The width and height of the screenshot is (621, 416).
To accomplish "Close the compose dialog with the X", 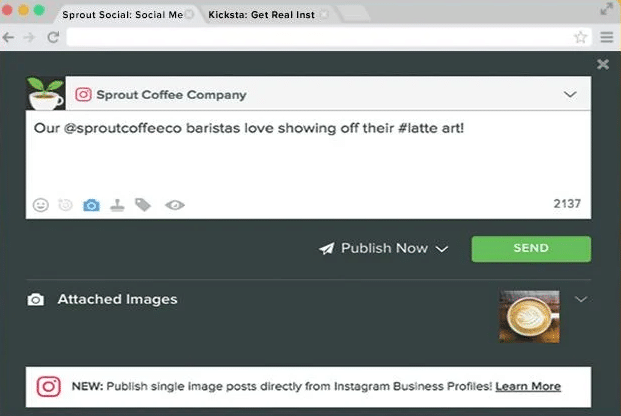I will click(603, 64).
